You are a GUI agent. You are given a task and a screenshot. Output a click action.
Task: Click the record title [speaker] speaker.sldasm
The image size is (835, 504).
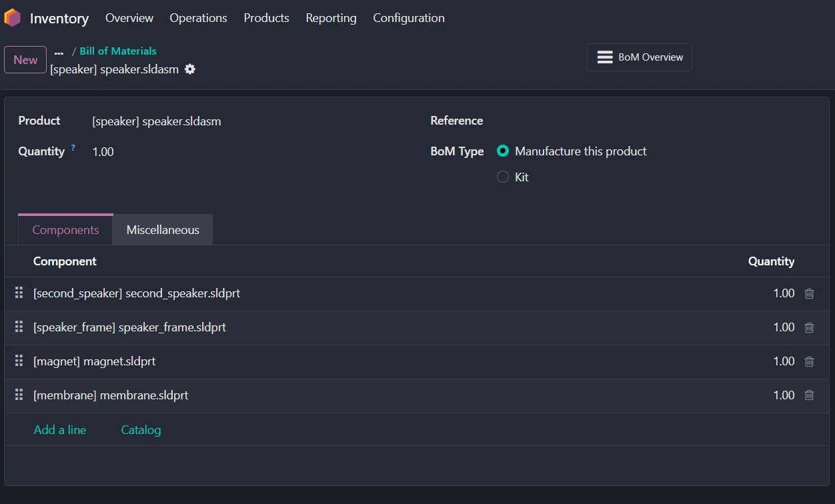pos(114,69)
